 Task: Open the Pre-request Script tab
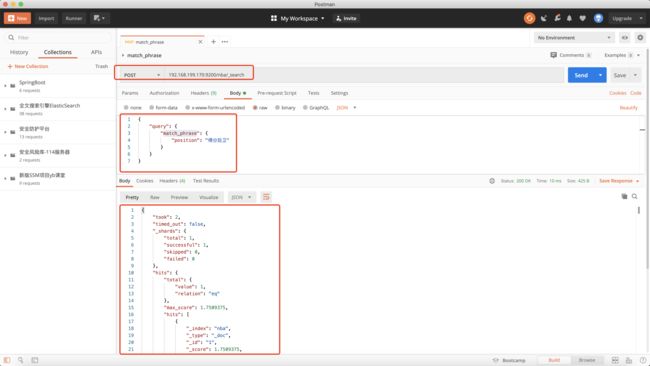pyautogui.click(x=276, y=93)
